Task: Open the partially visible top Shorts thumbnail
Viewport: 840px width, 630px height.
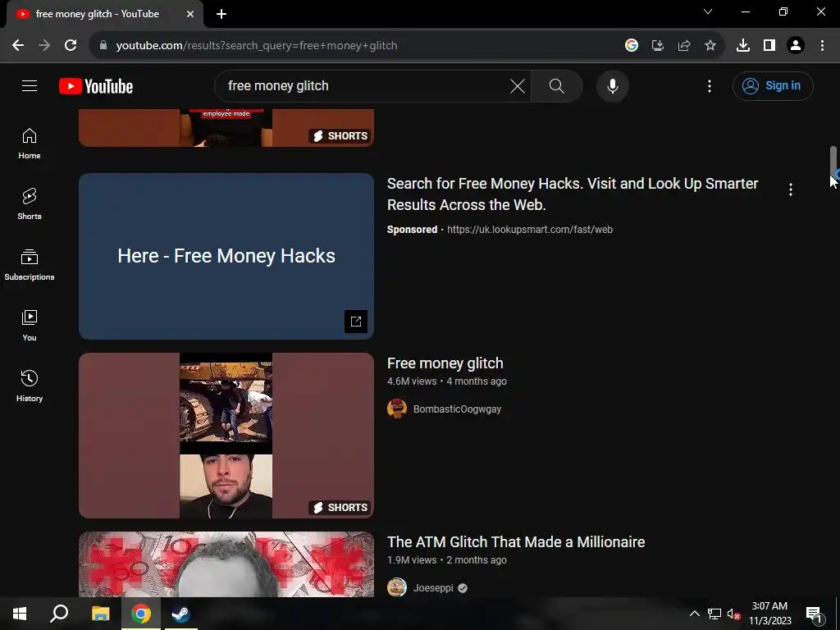Action: coord(226,127)
